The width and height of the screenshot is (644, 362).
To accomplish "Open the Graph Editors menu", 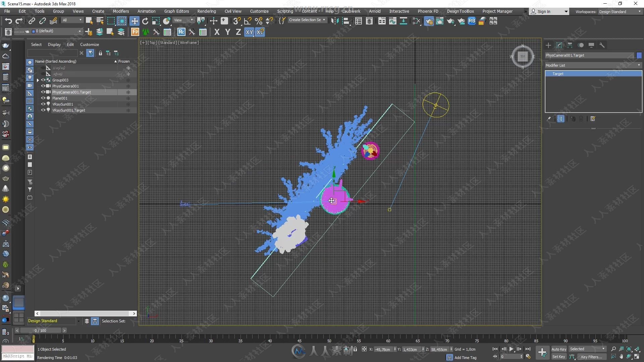I will pos(176,11).
